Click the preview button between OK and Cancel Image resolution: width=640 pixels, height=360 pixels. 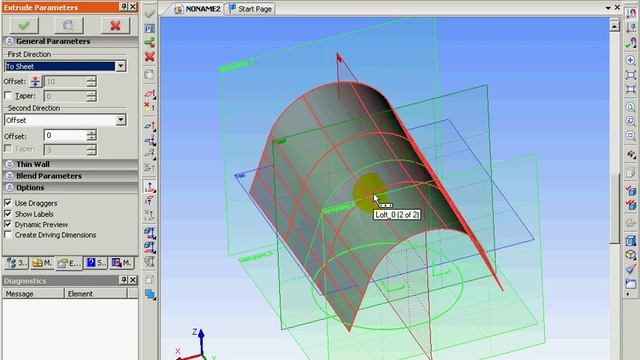pyautogui.click(x=68, y=26)
